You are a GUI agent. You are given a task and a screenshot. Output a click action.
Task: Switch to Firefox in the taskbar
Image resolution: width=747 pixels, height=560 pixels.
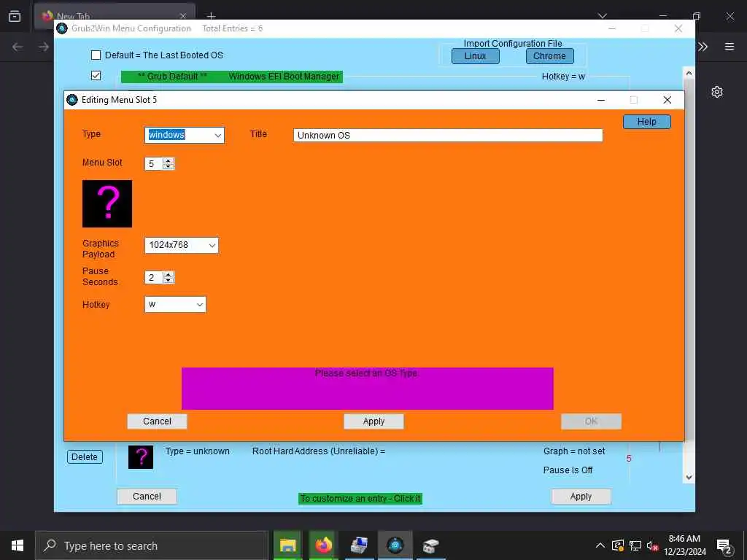click(x=323, y=545)
